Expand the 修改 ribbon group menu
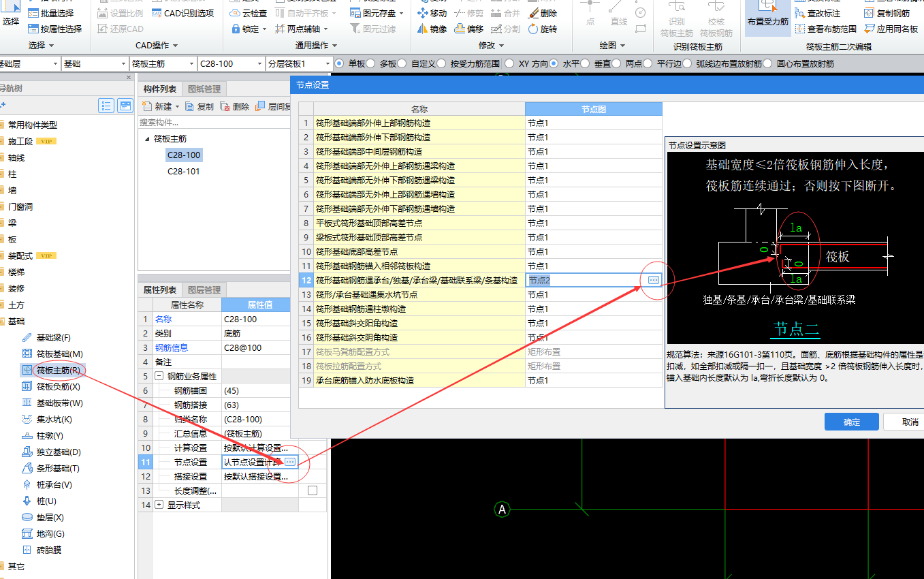This screenshot has height=579, width=924. point(492,46)
